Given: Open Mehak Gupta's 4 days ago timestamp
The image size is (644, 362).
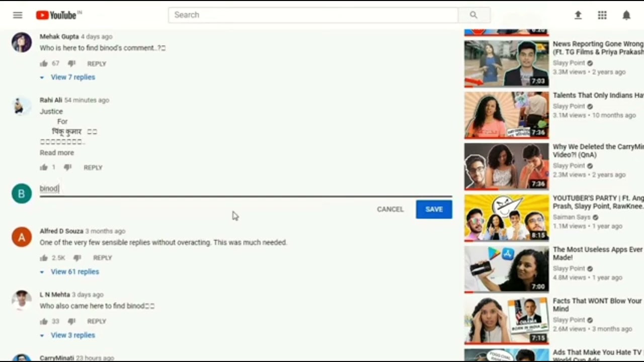Looking at the screenshot, I should click(x=97, y=37).
